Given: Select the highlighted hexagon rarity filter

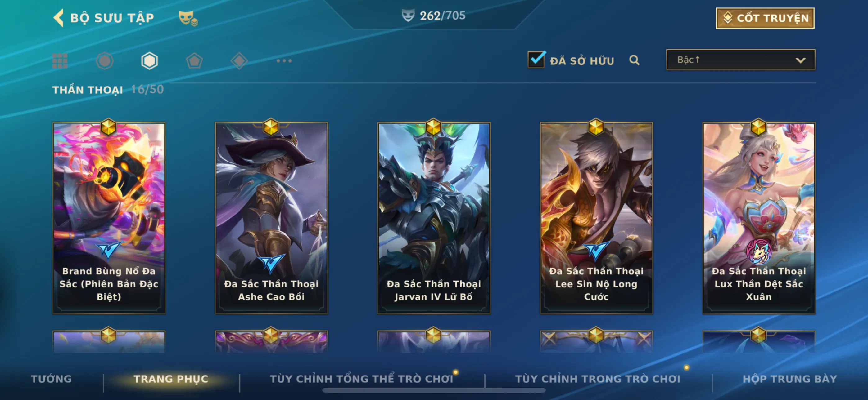Looking at the screenshot, I should [x=149, y=61].
